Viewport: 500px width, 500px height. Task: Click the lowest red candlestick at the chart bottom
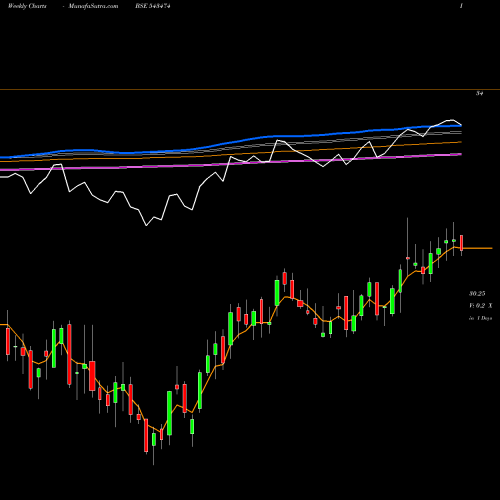click(x=146, y=436)
